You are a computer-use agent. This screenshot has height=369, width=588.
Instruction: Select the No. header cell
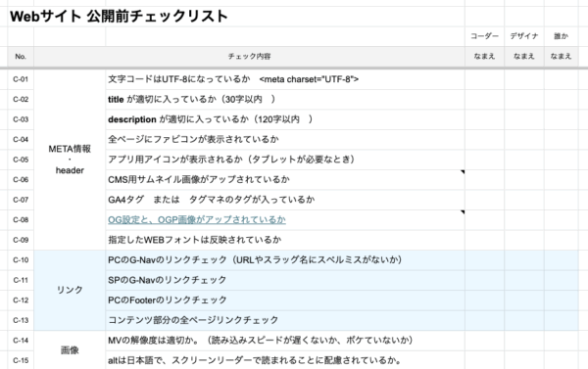pos(21,57)
